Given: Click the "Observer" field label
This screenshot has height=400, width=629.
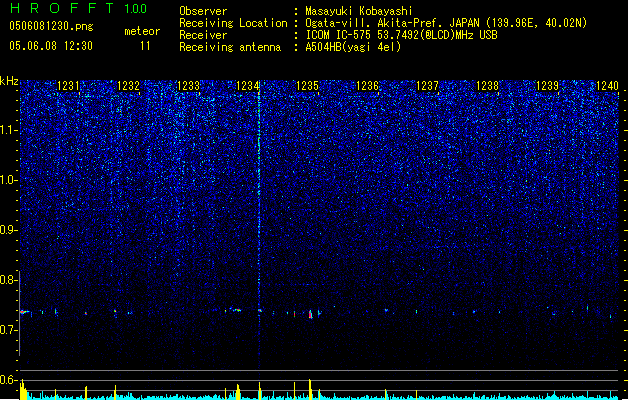Looking at the screenshot, I should click(203, 11).
